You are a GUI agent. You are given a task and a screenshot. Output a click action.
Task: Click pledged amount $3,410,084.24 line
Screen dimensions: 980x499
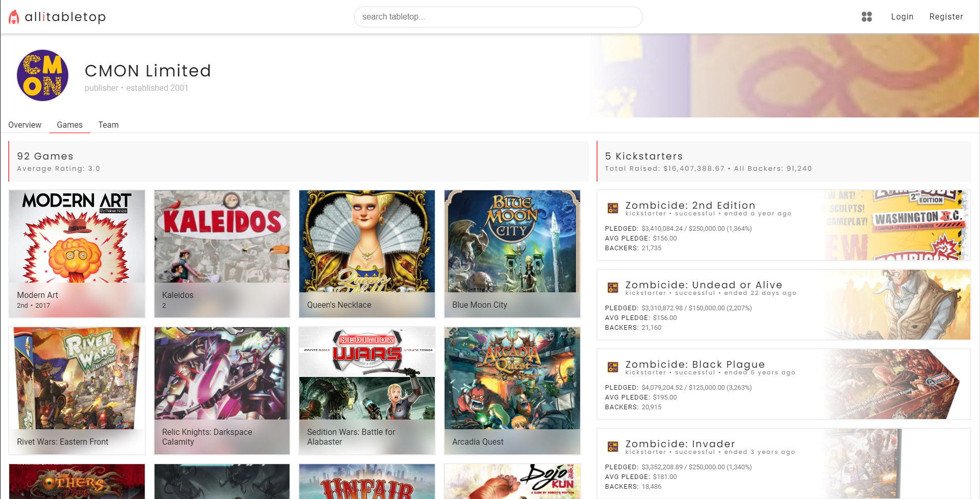point(678,228)
